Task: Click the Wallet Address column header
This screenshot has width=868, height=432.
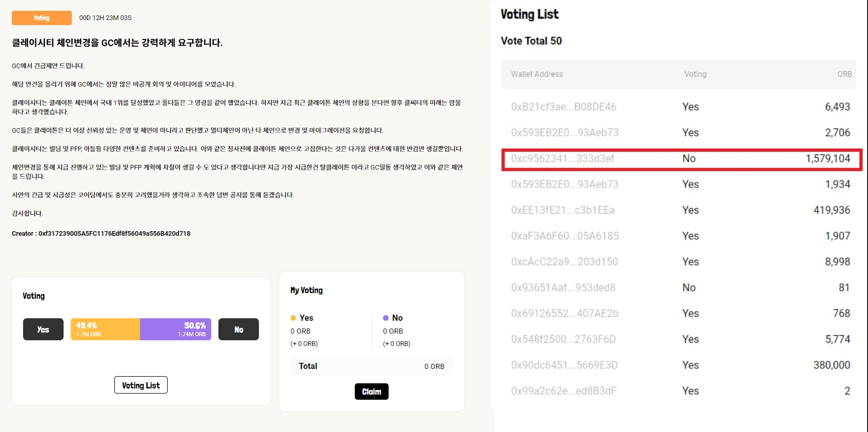Action: pyautogui.click(x=537, y=74)
